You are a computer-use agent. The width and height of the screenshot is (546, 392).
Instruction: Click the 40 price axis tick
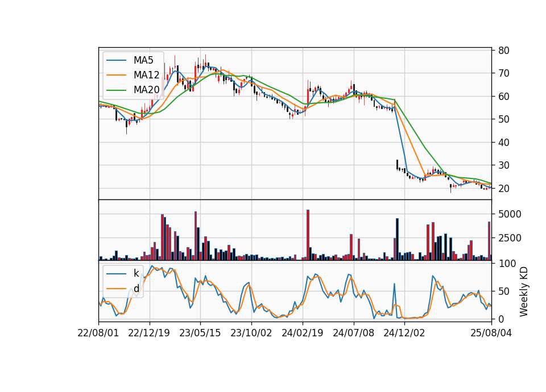[x=503, y=142]
